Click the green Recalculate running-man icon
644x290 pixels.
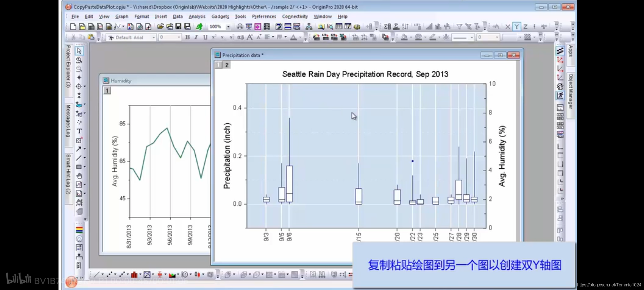tap(199, 27)
